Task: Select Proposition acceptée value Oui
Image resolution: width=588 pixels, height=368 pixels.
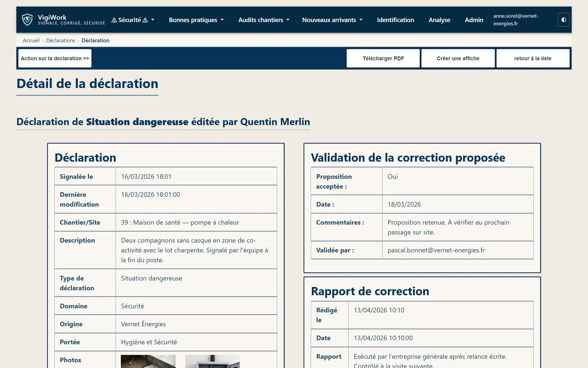Action: (392, 177)
